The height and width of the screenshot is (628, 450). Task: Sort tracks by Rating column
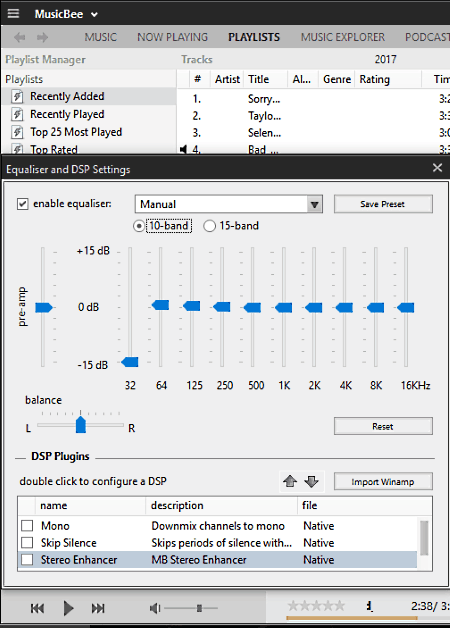pyautogui.click(x=388, y=79)
